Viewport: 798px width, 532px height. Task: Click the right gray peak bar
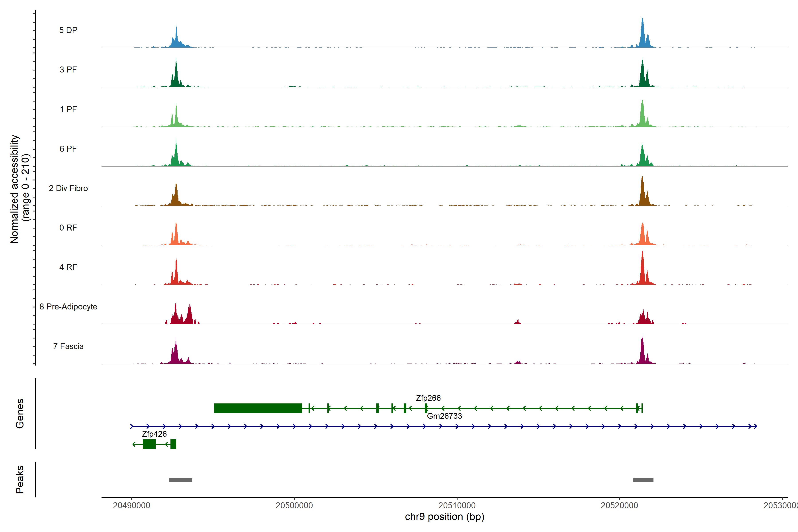pos(643,480)
